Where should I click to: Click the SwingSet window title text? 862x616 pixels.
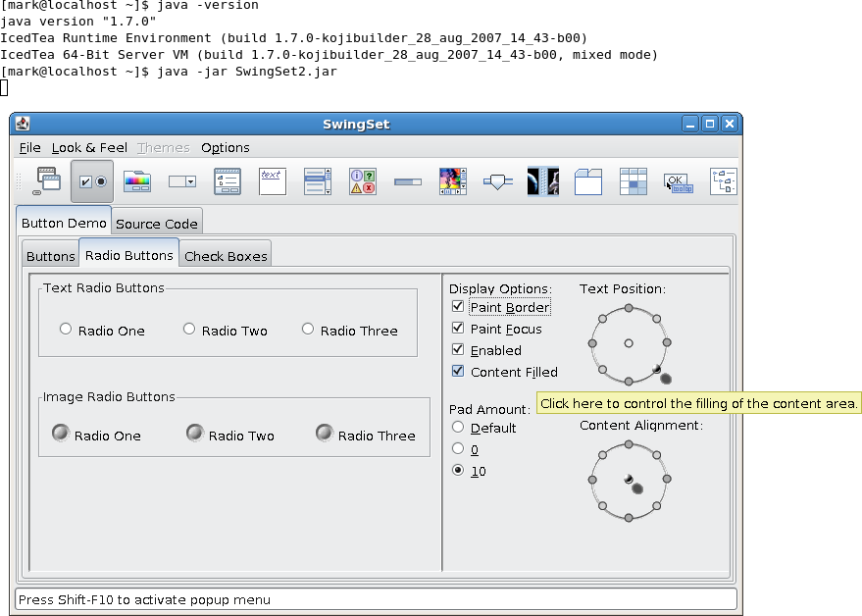356,125
